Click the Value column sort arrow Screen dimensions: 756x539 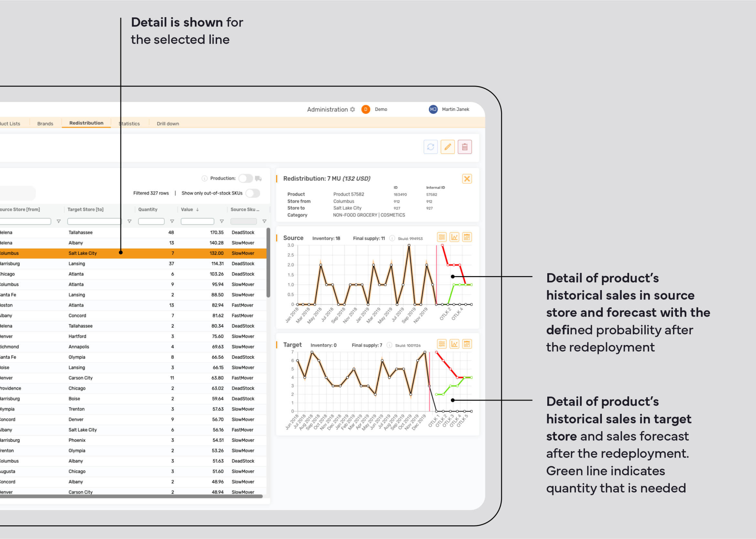[x=198, y=210]
